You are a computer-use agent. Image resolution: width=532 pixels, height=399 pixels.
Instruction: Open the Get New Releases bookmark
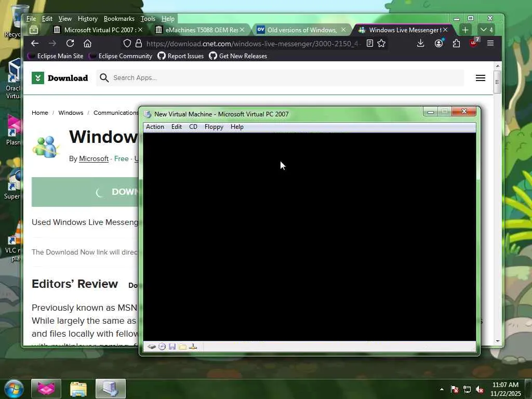(x=238, y=56)
